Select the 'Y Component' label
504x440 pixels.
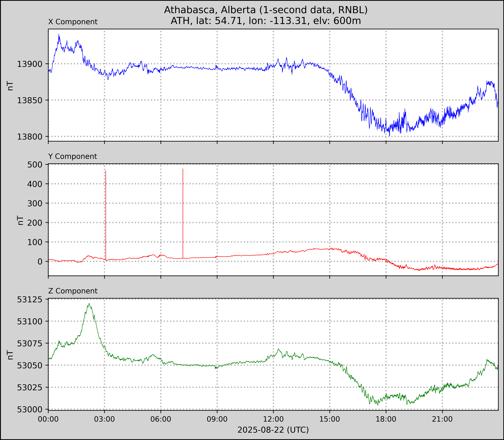73,156
